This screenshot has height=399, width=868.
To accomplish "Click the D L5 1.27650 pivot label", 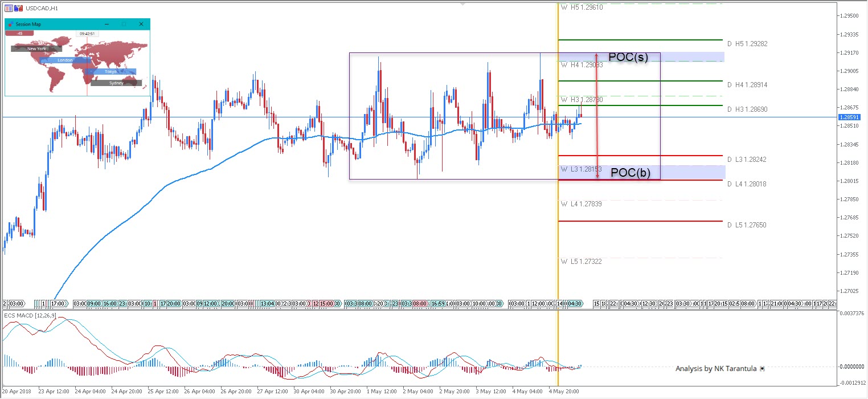I will tap(747, 225).
